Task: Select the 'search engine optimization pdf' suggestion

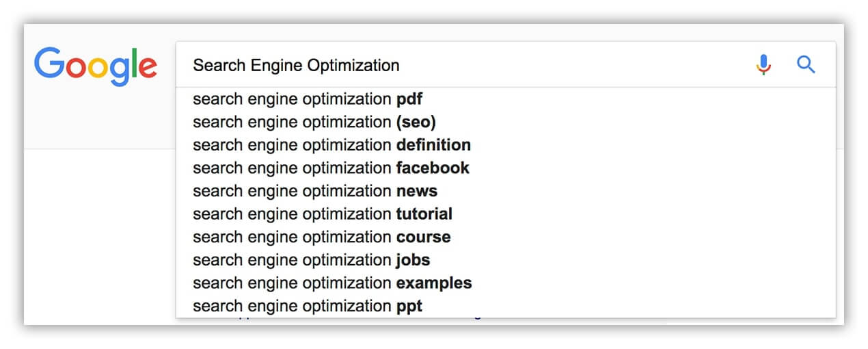Action: coord(506,99)
